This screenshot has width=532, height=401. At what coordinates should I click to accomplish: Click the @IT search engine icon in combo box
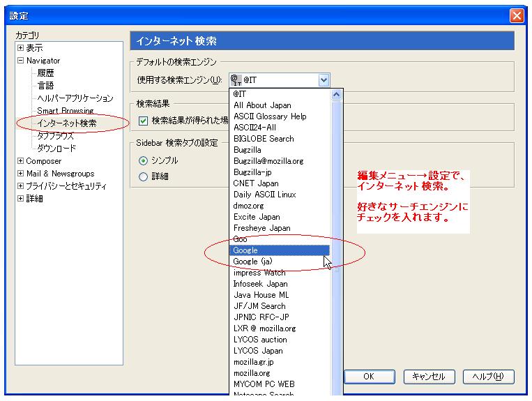236,80
